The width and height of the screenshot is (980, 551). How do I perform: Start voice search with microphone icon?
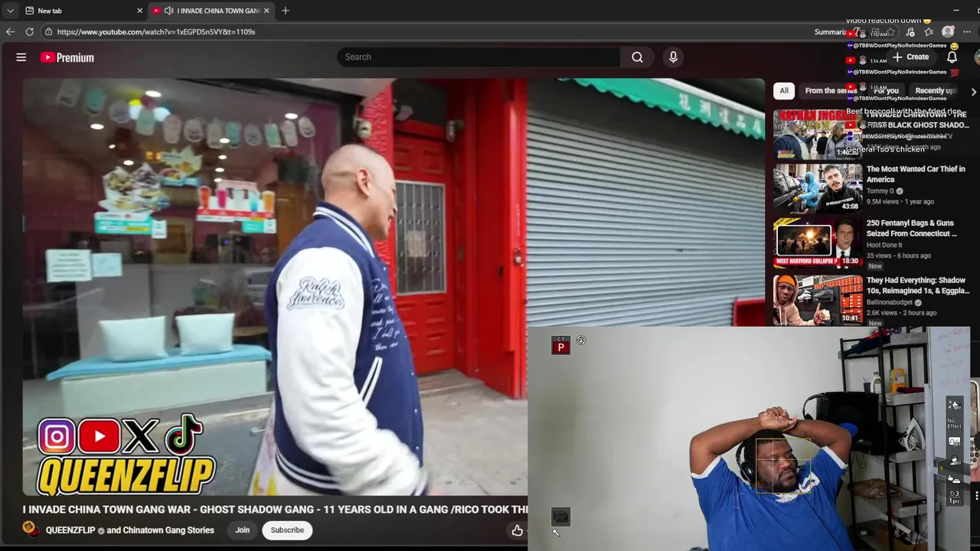coord(673,57)
